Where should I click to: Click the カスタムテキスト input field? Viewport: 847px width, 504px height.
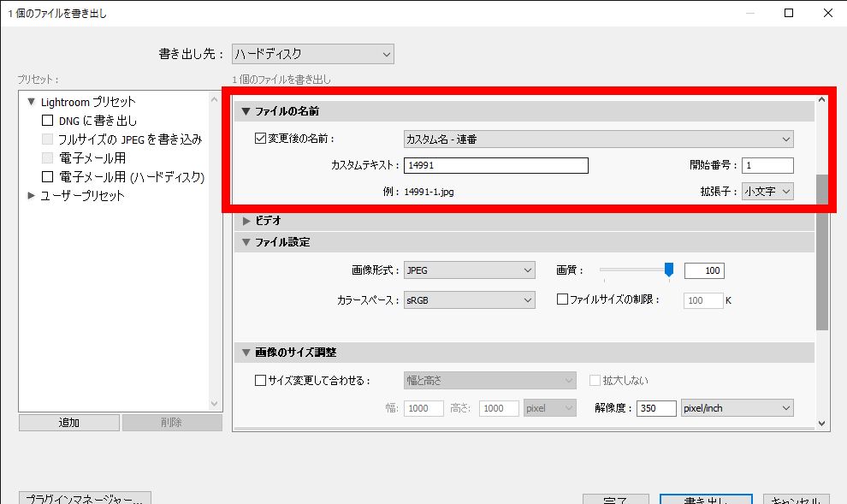click(496, 166)
